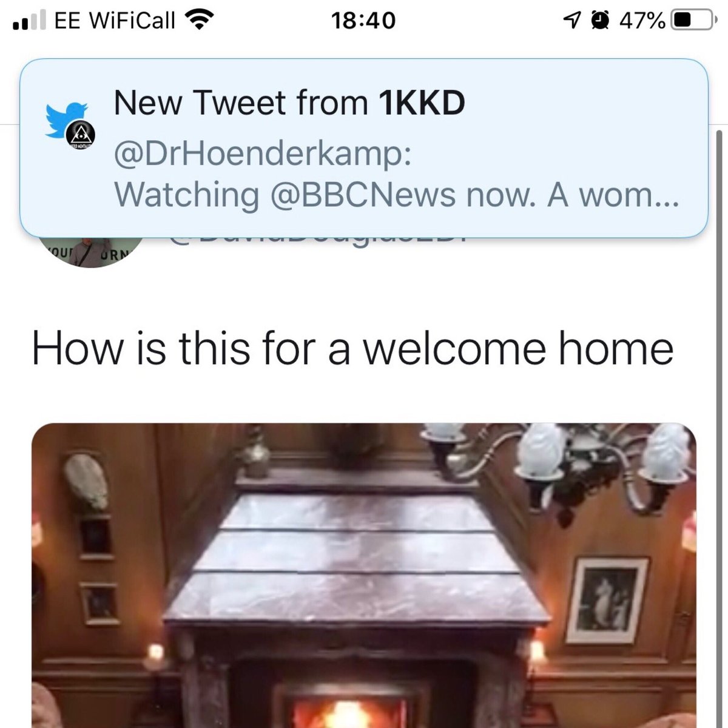Viewport: 728px width, 728px height.
Task: Open the fireplace video thumbnail
Action: pos(364,575)
